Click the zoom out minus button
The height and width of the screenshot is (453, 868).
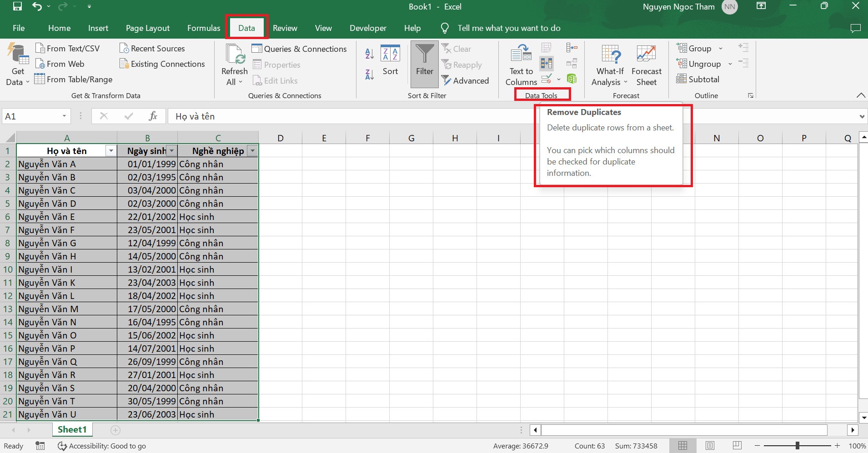757,446
